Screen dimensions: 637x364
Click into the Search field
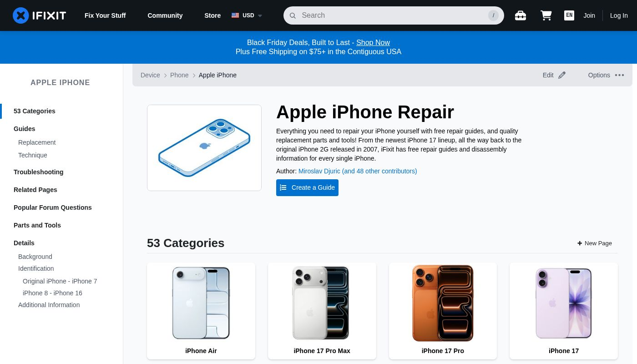pyautogui.click(x=394, y=15)
